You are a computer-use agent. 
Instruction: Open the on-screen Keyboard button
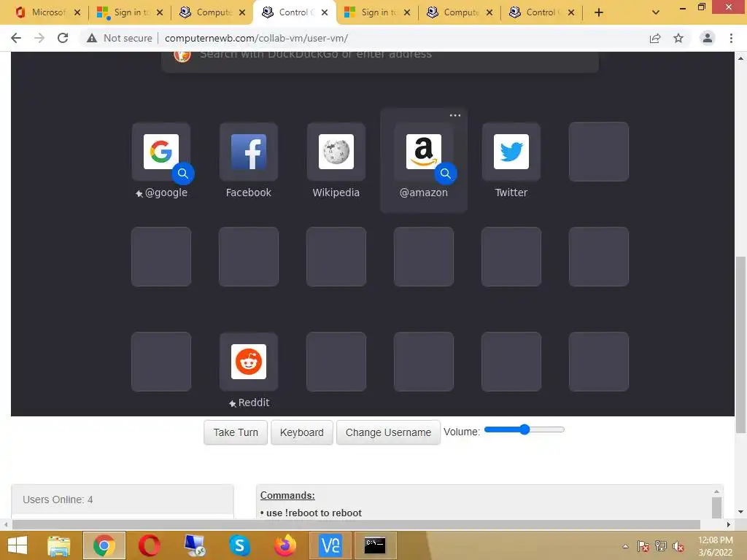301,432
